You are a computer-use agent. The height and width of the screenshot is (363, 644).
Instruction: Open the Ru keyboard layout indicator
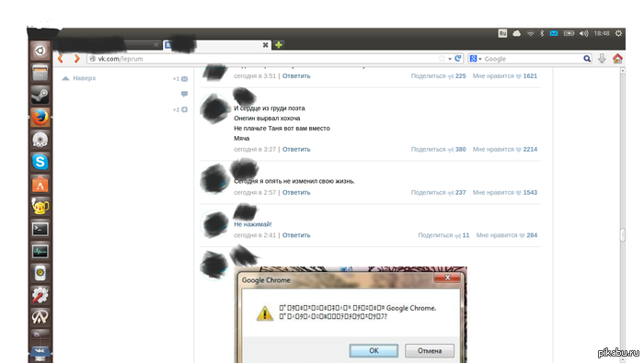coord(502,34)
